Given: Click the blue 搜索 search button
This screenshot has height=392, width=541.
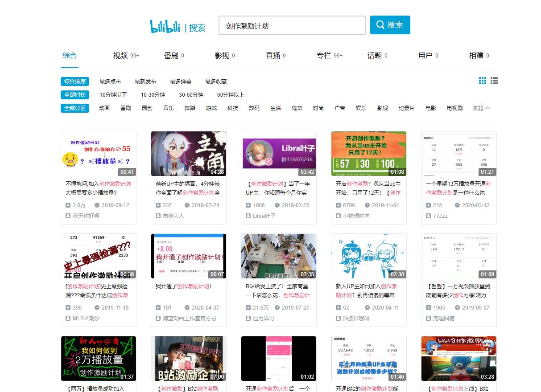Looking at the screenshot, I should 390,25.
